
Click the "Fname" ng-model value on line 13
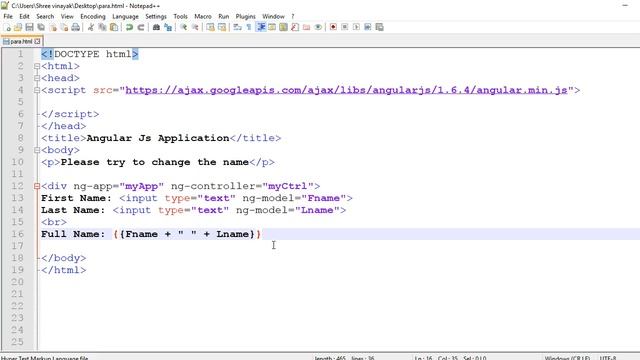pos(324,198)
